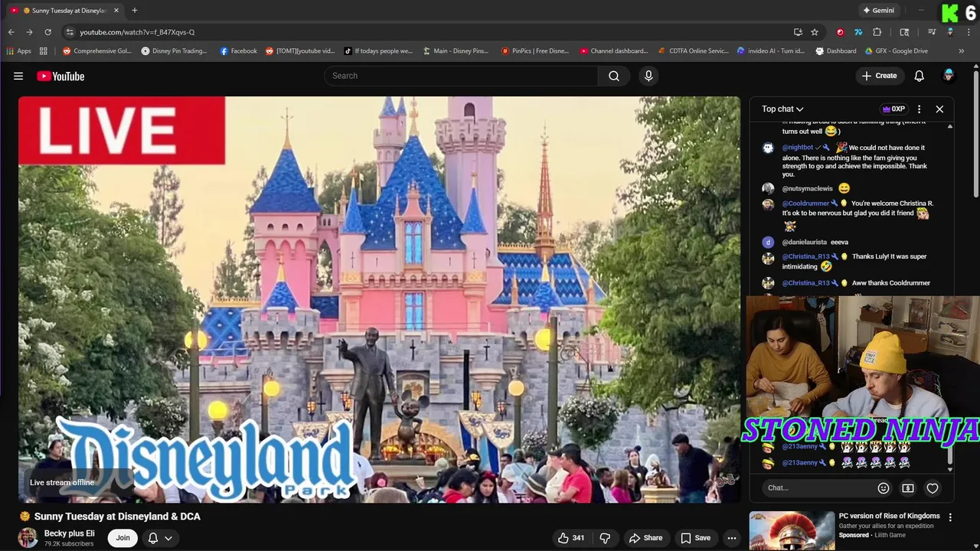This screenshot has height=551, width=980.
Task: Send a heart reaction in chat
Action: [x=933, y=487]
